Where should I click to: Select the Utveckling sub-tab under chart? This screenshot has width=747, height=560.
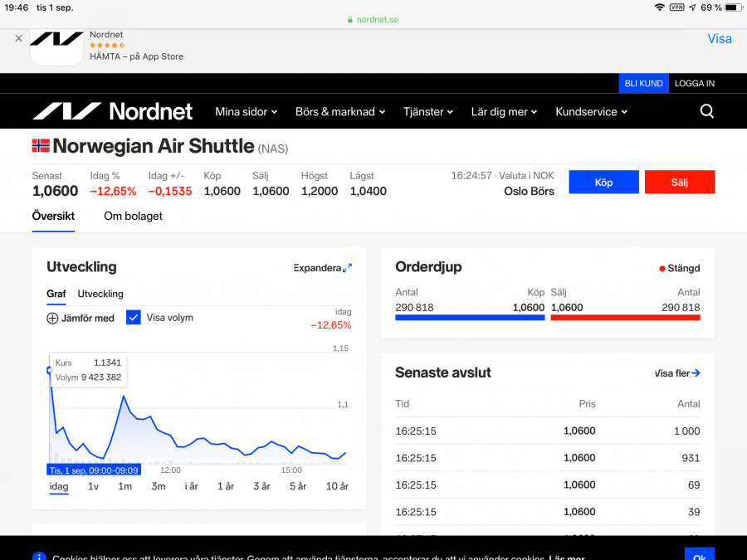click(100, 294)
